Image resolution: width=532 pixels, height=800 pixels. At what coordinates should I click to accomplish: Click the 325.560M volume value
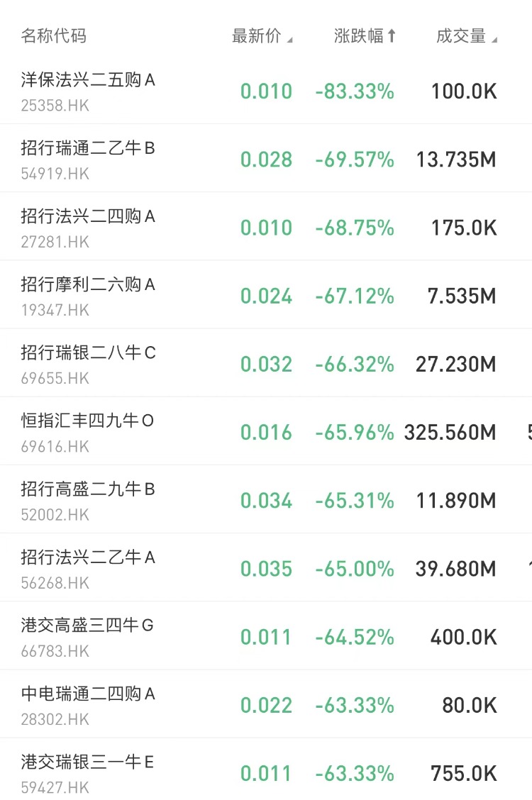click(450, 433)
